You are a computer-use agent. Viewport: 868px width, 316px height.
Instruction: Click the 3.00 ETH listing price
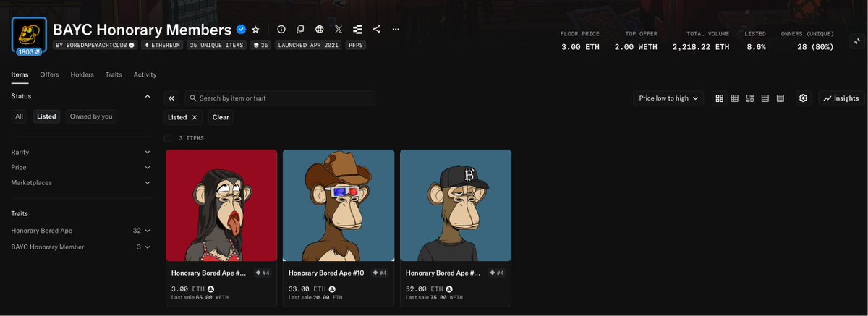pos(188,289)
